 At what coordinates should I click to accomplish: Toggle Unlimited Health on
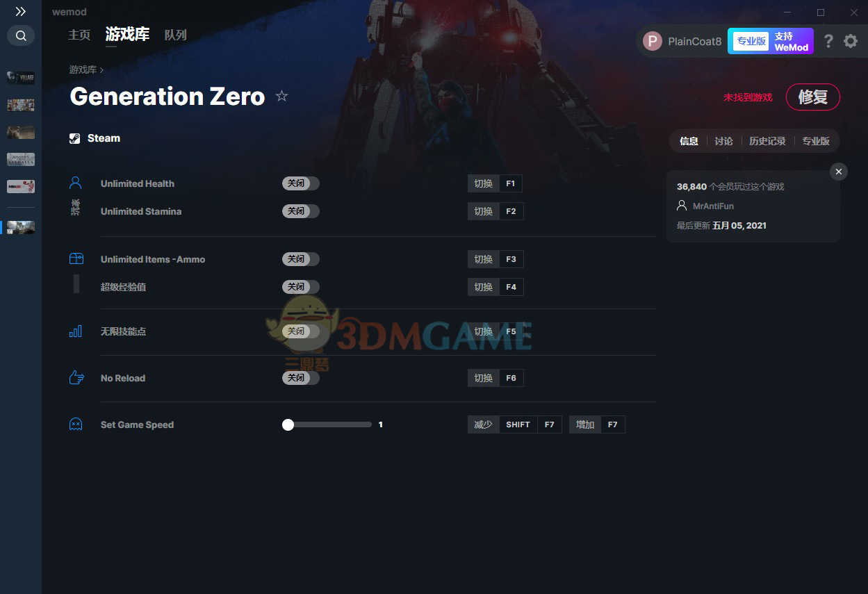pos(301,183)
